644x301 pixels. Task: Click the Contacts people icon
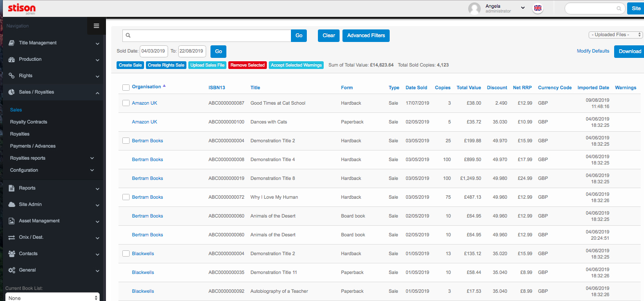pyautogui.click(x=12, y=254)
